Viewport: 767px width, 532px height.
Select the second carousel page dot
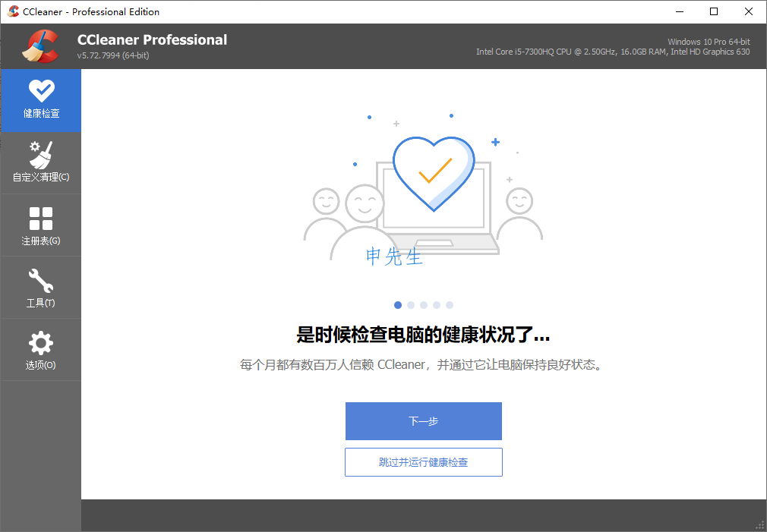tap(411, 305)
